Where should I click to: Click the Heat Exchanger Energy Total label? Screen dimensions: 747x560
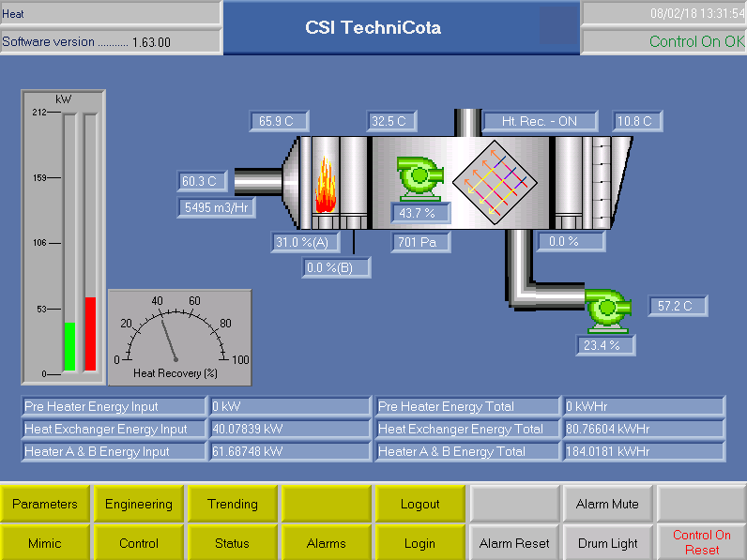click(x=468, y=429)
